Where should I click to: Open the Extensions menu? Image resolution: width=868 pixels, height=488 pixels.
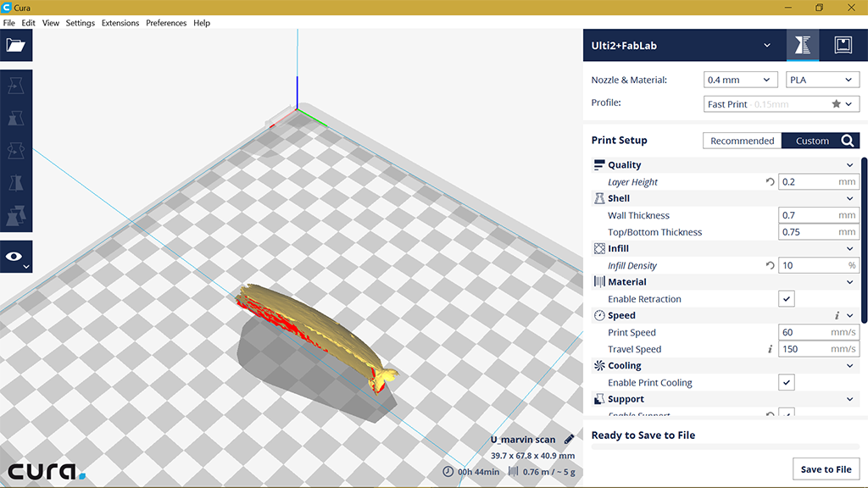(x=120, y=23)
